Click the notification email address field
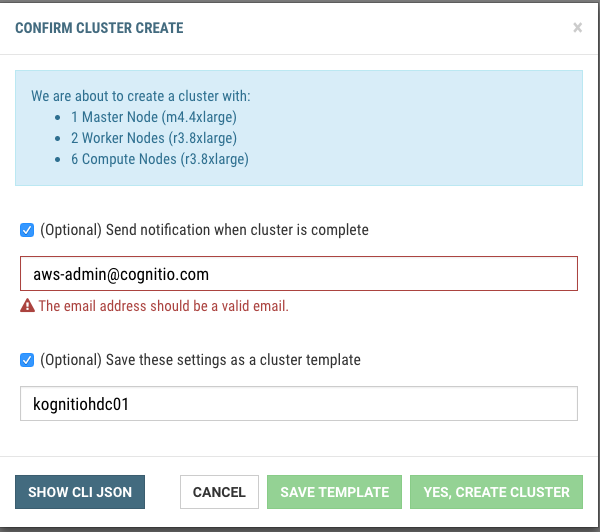Screen dimensions: 600x532 click(299, 274)
